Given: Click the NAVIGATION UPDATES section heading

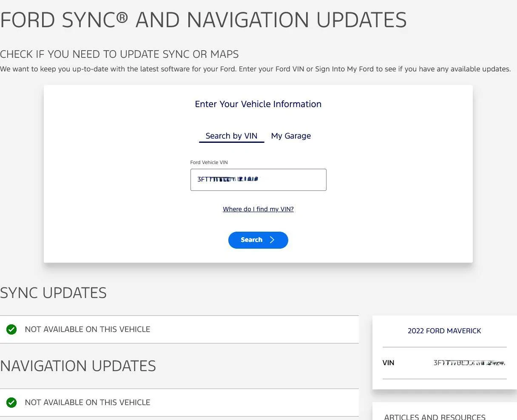Looking at the screenshot, I should tap(78, 366).
